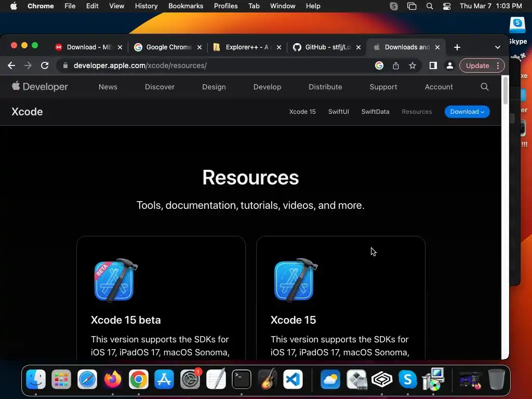Close the Explorer++ tab
Screen dimensions: 532x399
(x=279, y=47)
